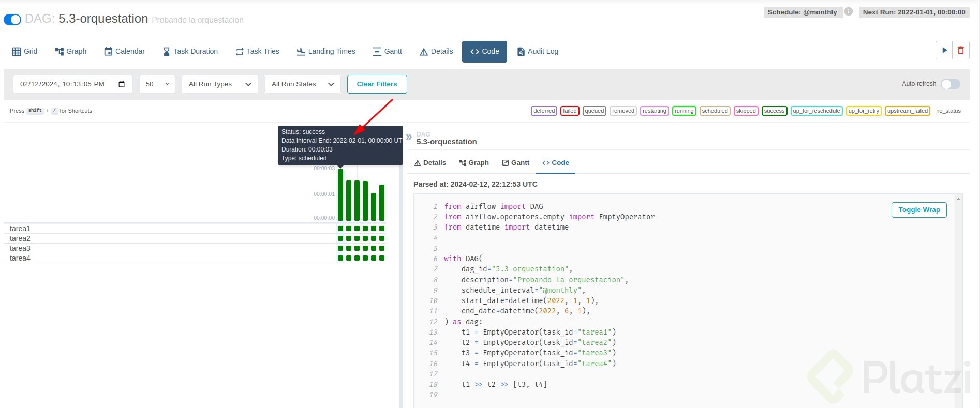Switch to the Graph tab in details panel
Viewport: 980px width, 408px height.
coord(473,162)
